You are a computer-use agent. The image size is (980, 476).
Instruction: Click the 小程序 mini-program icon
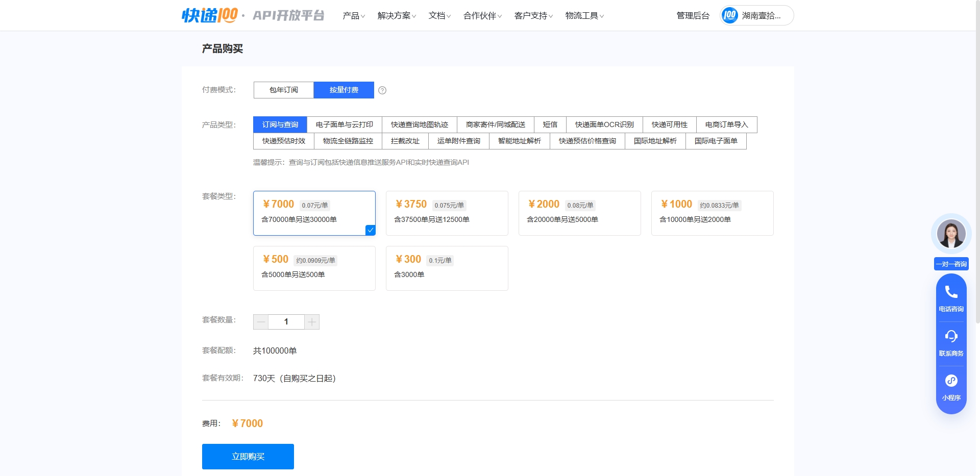(950, 381)
